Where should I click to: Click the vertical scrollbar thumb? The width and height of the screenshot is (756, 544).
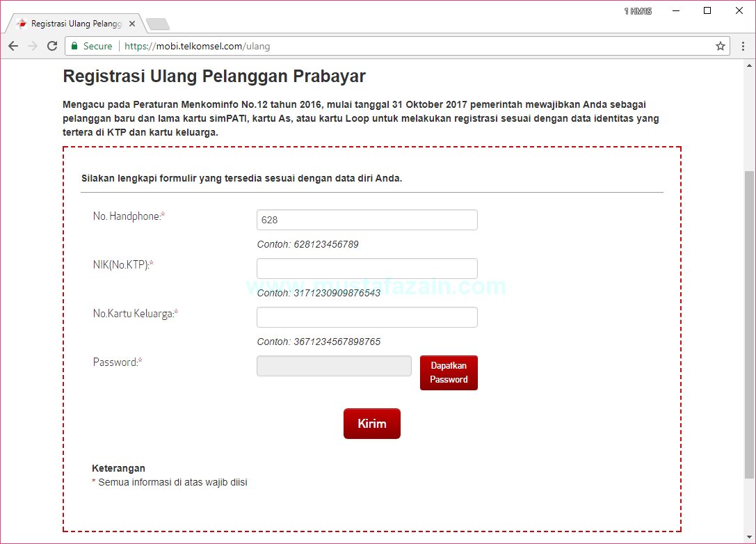coord(749,325)
